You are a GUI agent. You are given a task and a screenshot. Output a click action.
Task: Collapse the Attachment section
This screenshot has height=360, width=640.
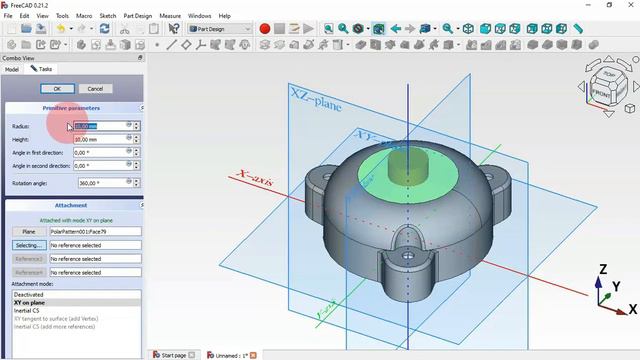pyautogui.click(x=142, y=205)
